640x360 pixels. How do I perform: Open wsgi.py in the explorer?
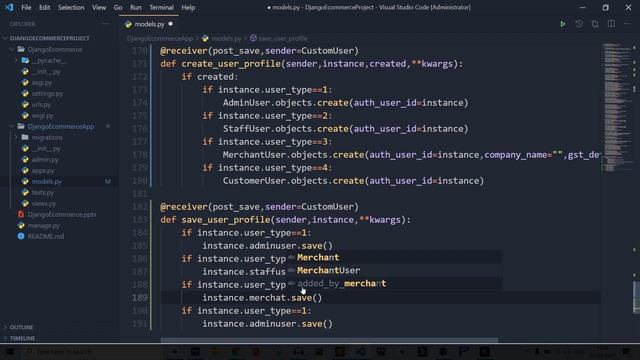tap(42, 116)
